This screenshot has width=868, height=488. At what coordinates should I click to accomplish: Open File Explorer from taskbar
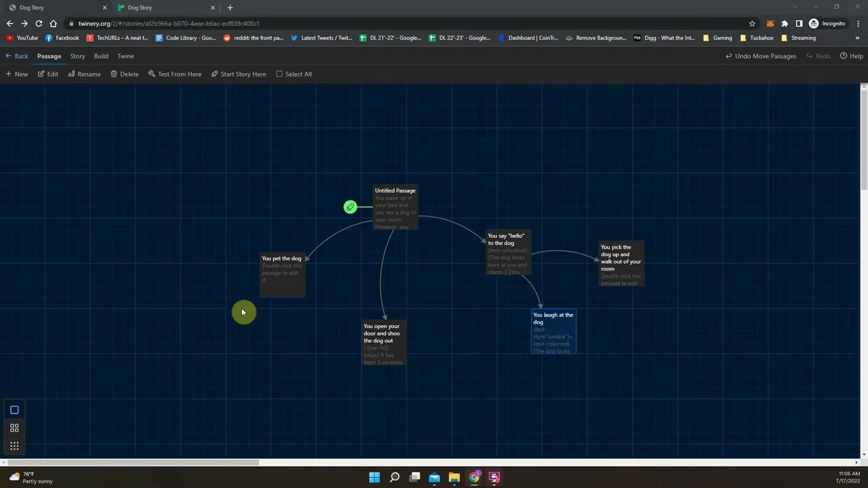pyautogui.click(x=454, y=477)
